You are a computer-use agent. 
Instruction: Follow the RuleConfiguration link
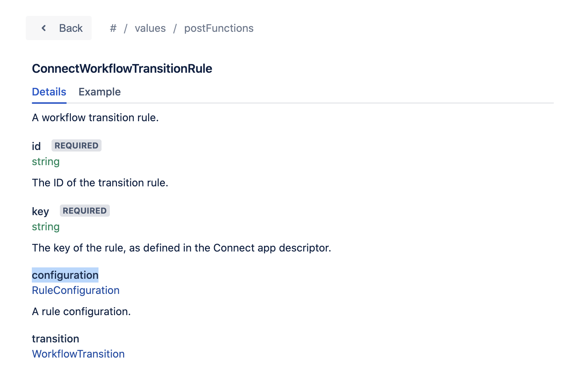coord(76,290)
